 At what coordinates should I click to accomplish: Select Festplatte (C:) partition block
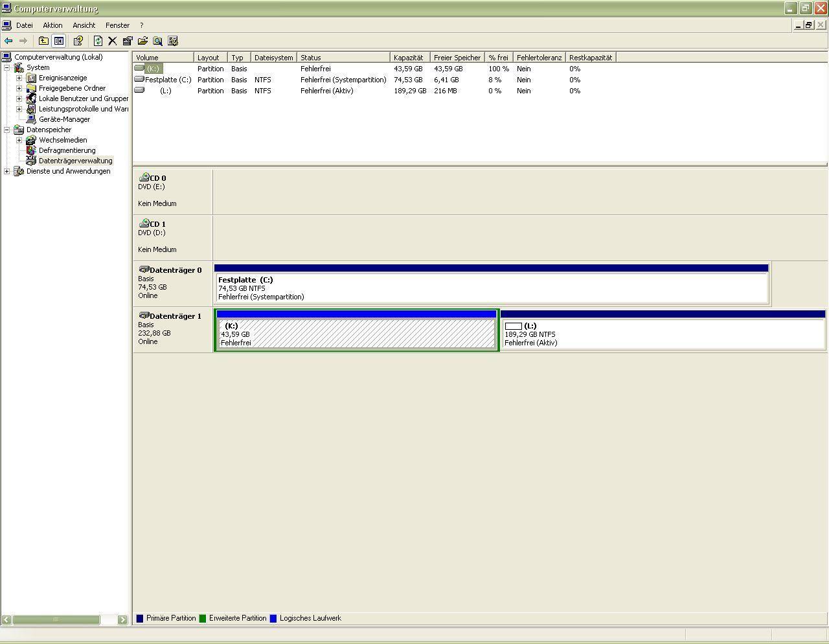click(x=491, y=284)
